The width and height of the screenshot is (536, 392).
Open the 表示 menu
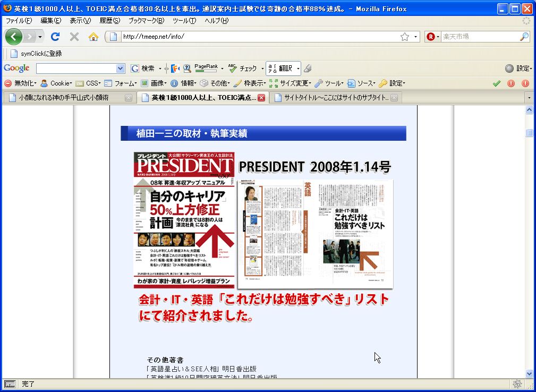coord(80,21)
